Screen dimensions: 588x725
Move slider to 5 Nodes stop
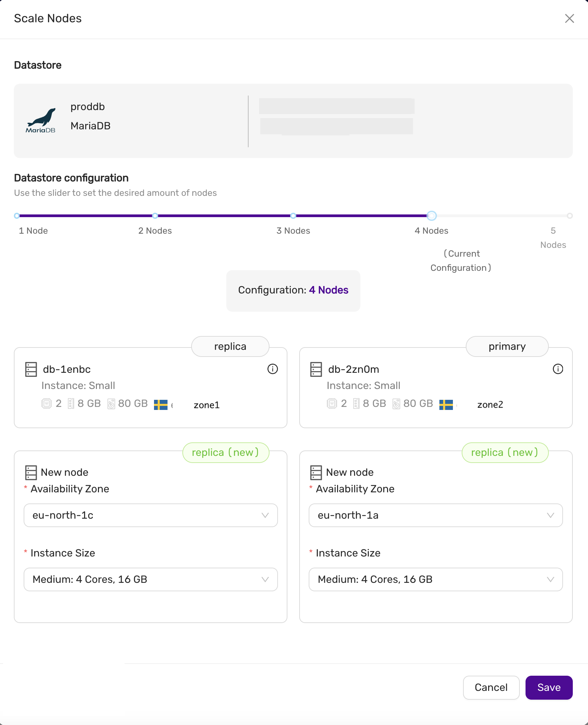tap(570, 216)
